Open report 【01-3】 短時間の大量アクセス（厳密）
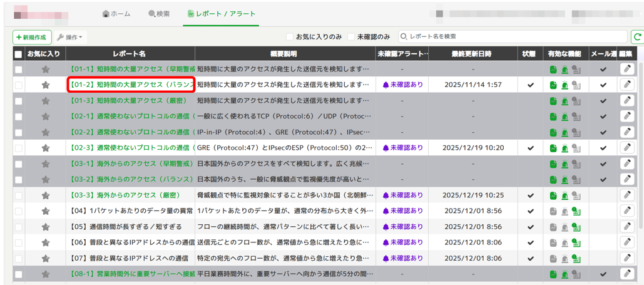 point(128,101)
